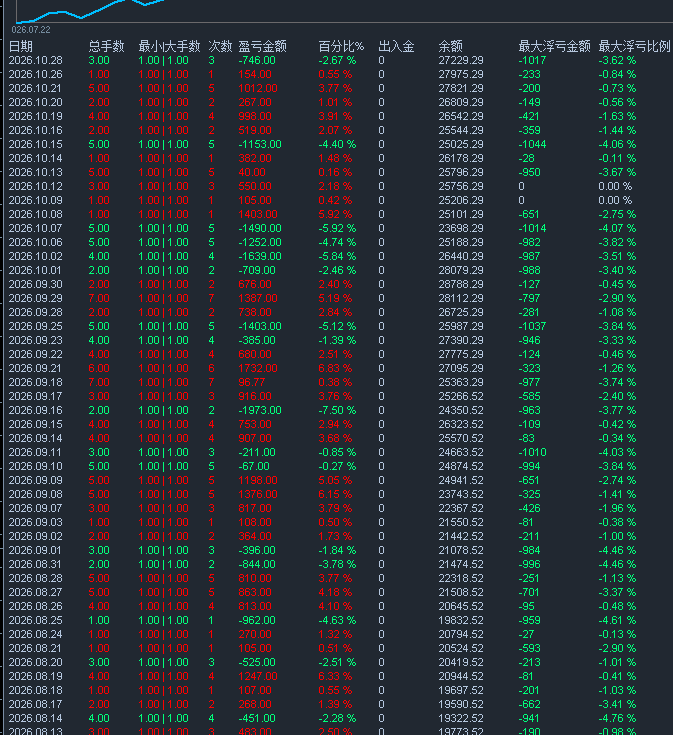The width and height of the screenshot is (673, 736).
Task: Click the 最大浮亏比例 column header
Action: pos(635,46)
